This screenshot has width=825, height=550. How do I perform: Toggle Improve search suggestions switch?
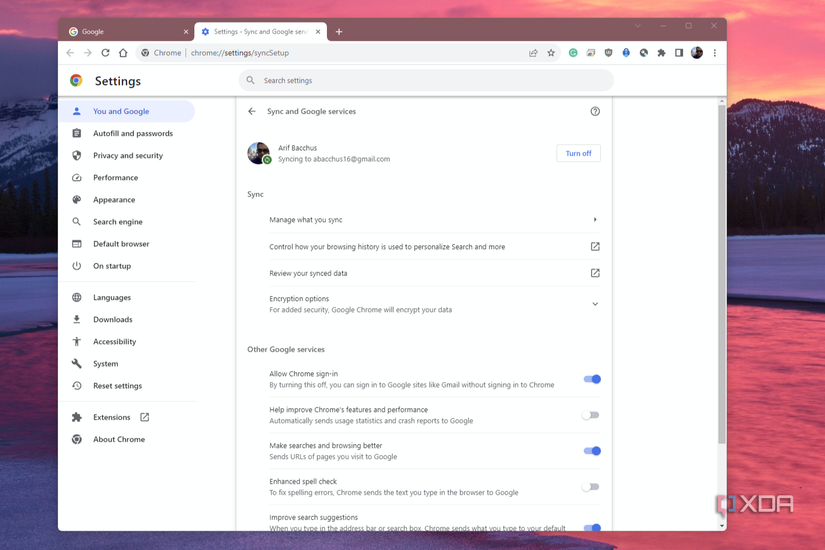[x=592, y=527]
